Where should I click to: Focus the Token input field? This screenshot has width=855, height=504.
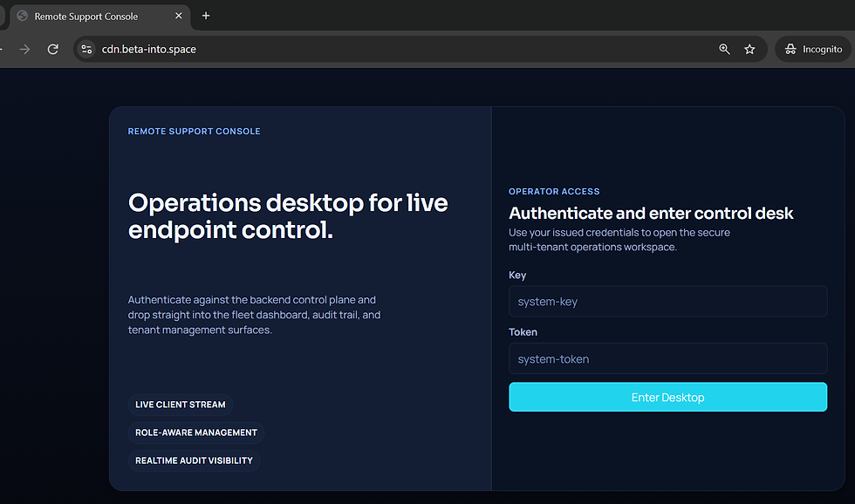click(x=667, y=358)
